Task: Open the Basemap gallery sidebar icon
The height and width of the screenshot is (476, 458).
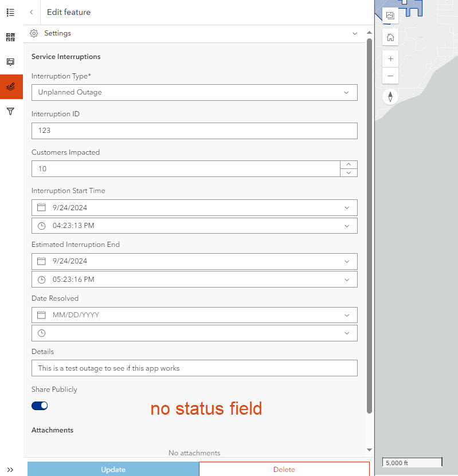Action: pyautogui.click(x=10, y=37)
